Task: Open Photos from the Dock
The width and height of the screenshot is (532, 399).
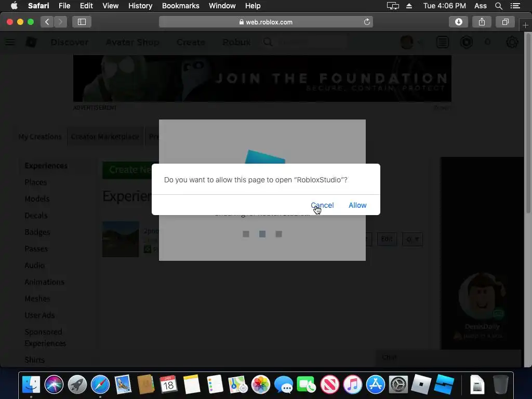Action: pyautogui.click(x=261, y=385)
